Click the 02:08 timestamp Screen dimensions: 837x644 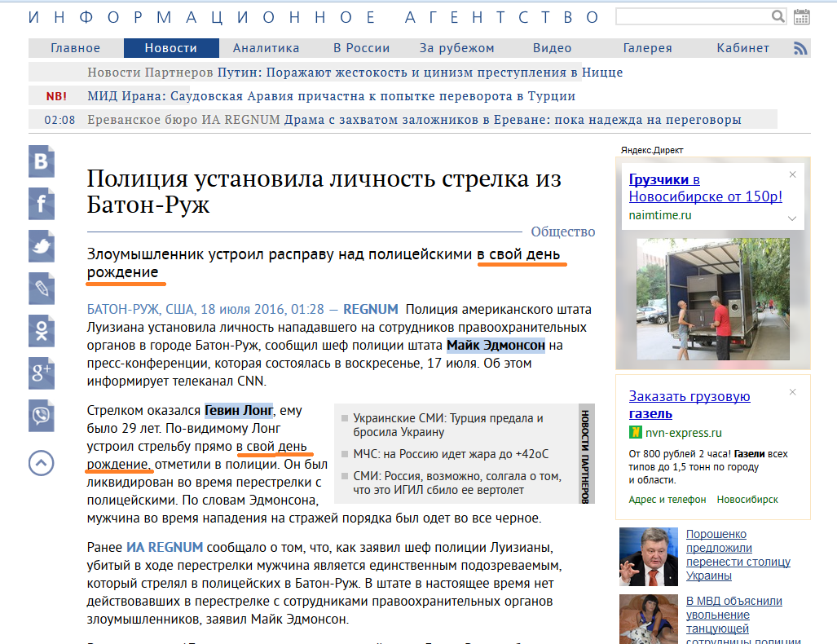point(59,120)
